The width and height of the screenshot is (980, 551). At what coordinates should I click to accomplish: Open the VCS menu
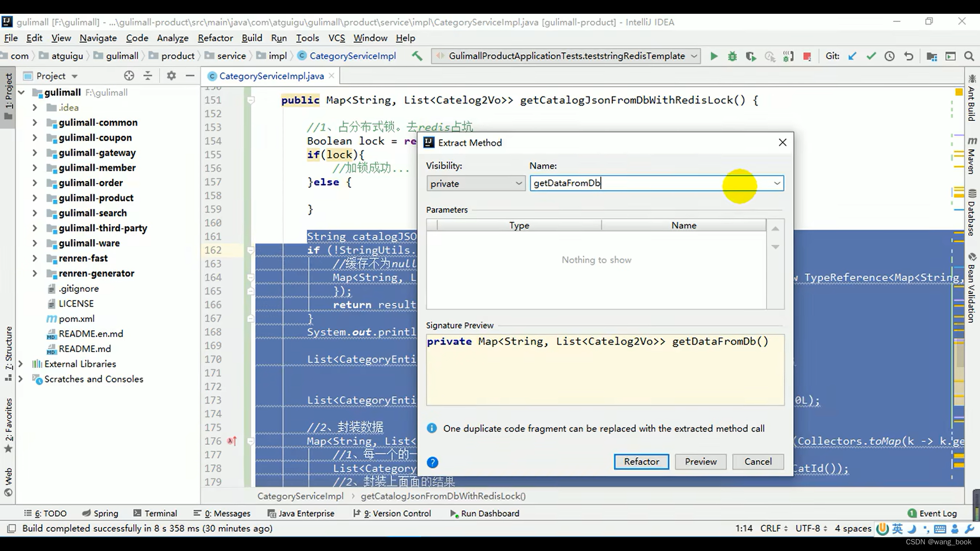pyautogui.click(x=336, y=38)
